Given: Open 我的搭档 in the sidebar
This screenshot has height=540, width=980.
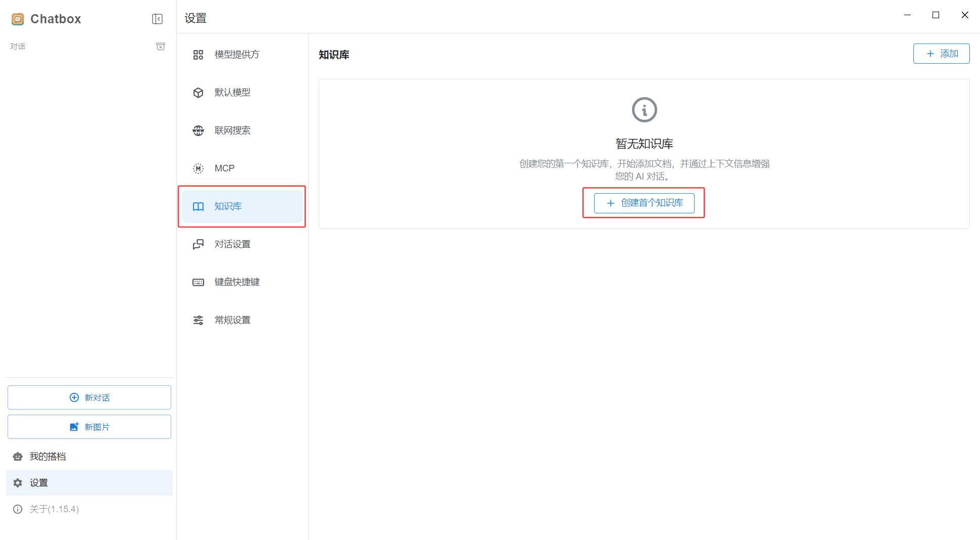Looking at the screenshot, I should (x=47, y=457).
